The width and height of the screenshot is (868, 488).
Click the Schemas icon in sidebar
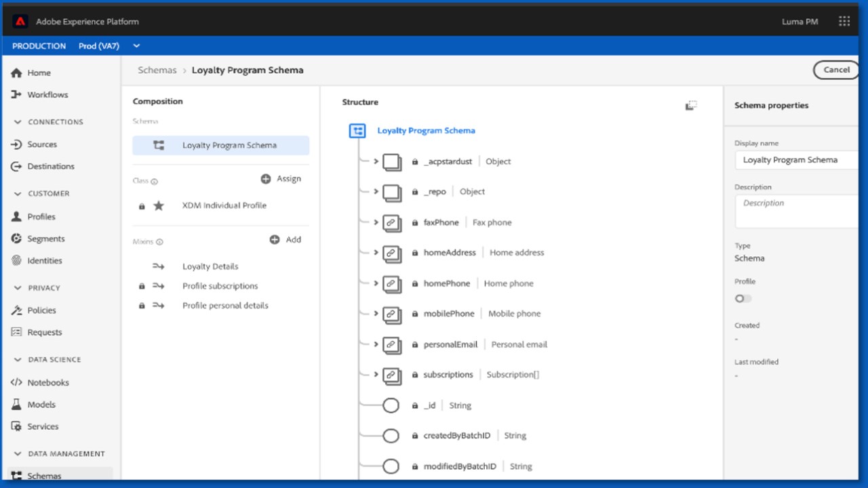(x=17, y=476)
